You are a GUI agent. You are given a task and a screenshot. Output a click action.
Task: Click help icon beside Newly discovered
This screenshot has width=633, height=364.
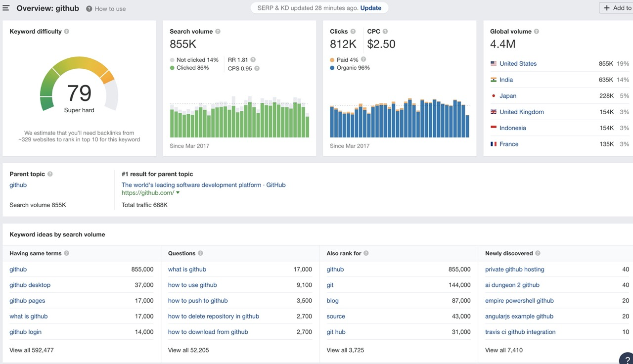[x=538, y=253]
